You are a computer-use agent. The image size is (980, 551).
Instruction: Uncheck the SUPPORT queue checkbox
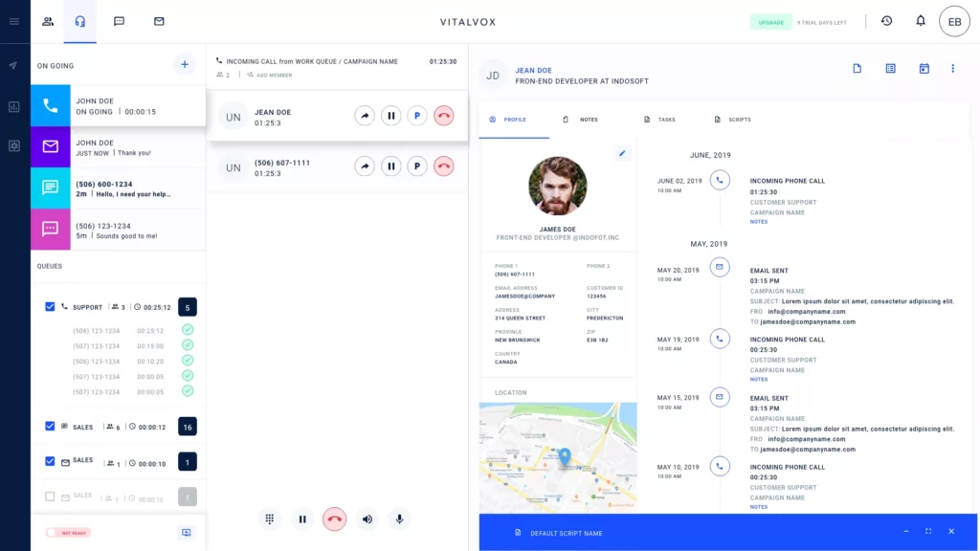48,307
